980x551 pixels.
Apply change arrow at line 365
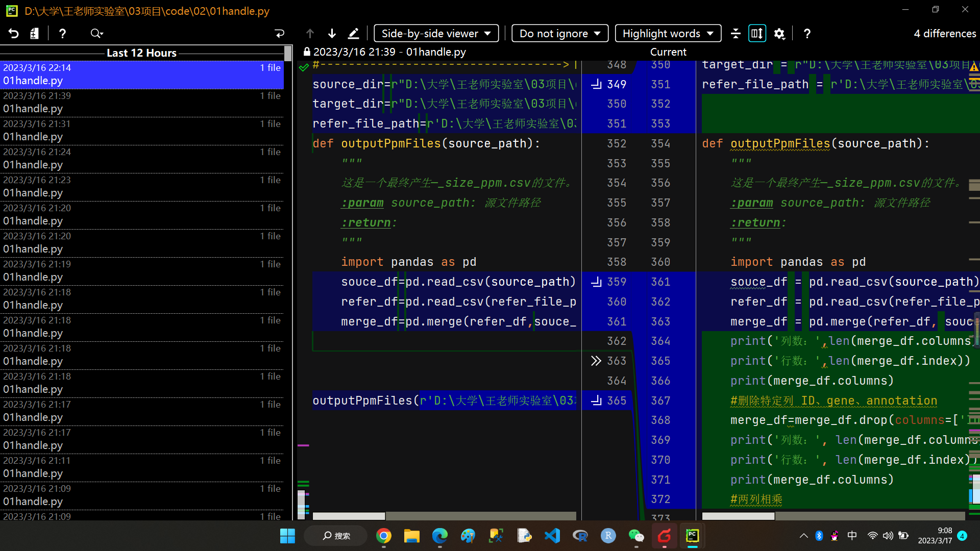596,400
